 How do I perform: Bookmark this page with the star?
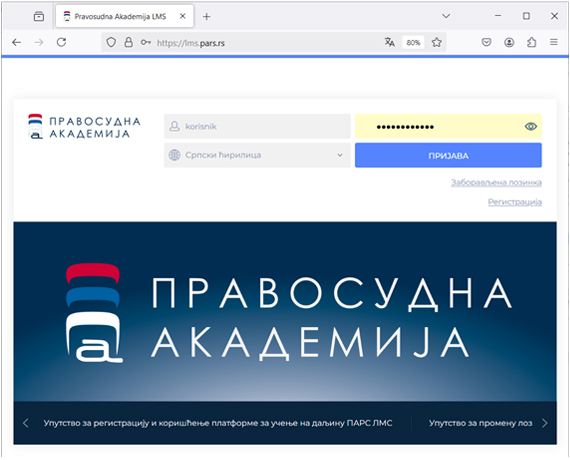pos(437,43)
